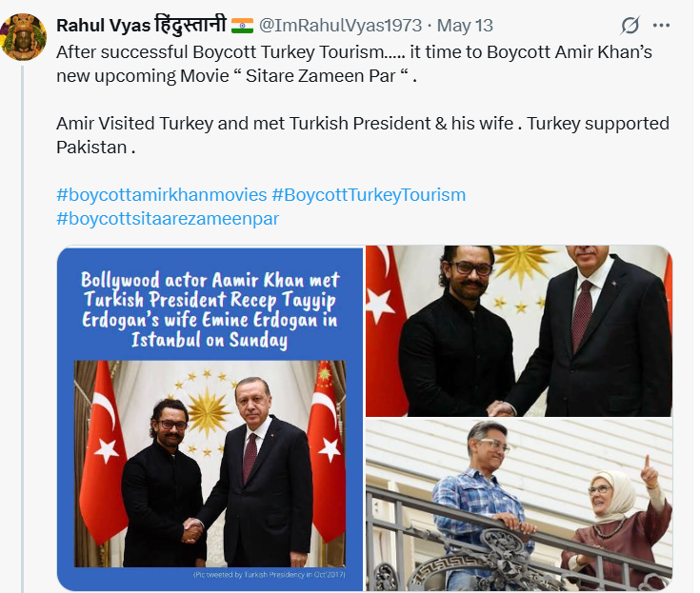Click the 'Amir Visited Turkey' paragraph
The width and height of the screenshot is (700, 593).
(363, 135)
